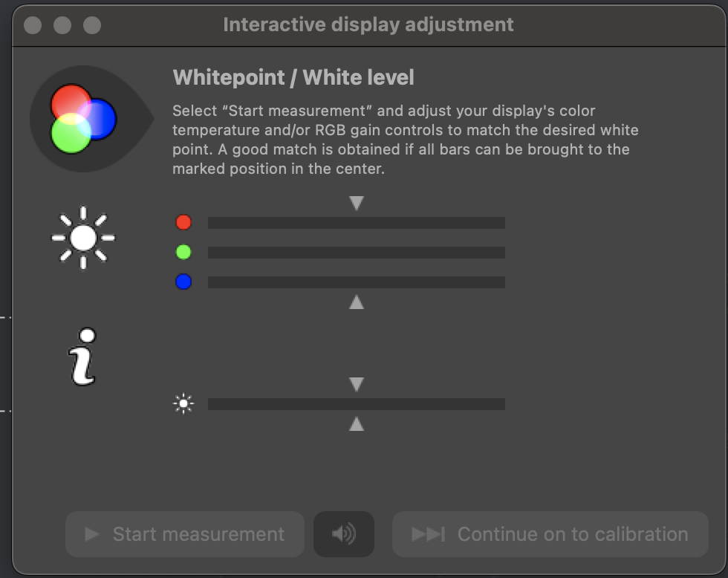The height and width of the screenshot is (578, 728).
Task: Click the up marker below the white level bar
Action: point(356,424)
